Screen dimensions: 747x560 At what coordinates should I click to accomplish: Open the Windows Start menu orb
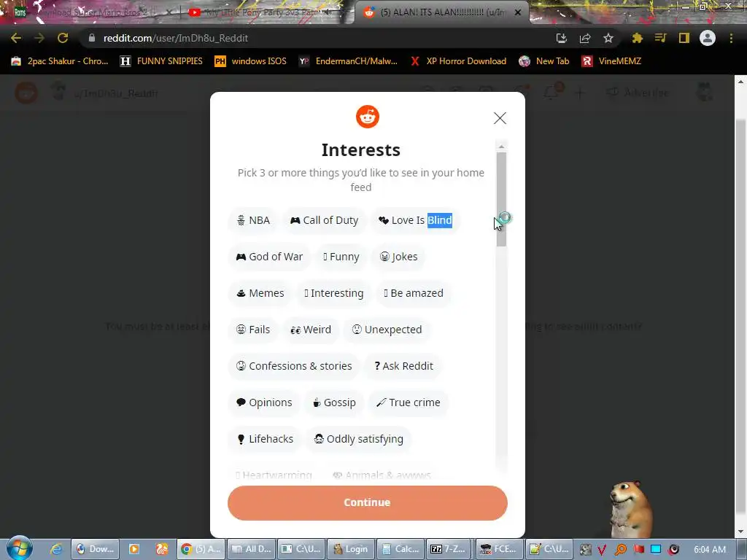[20, 548]
